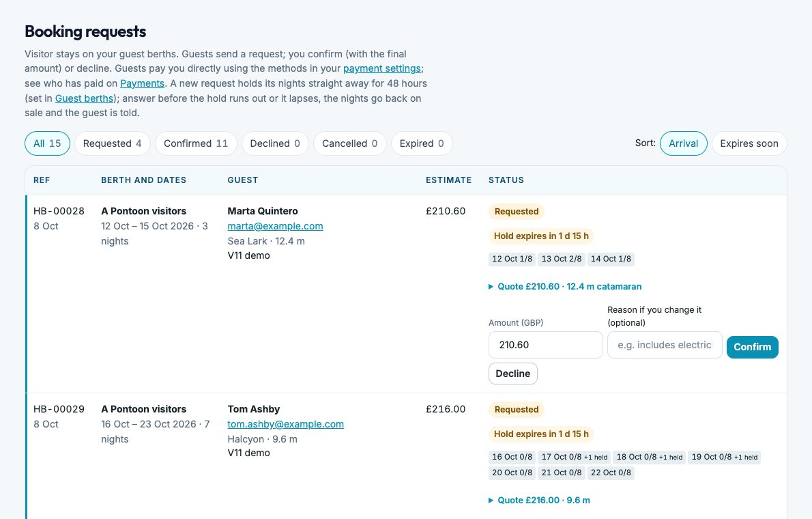Email tom.ashby@example.com
This screenshot has width=812, height=519.
[285, 424]
